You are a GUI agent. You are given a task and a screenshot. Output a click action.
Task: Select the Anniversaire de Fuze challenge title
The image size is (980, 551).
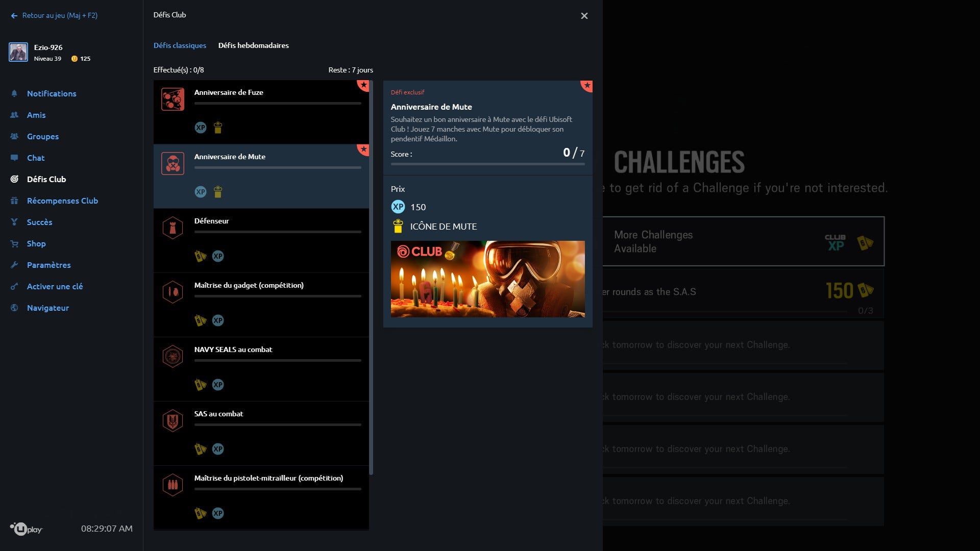(x=229, y=92)
